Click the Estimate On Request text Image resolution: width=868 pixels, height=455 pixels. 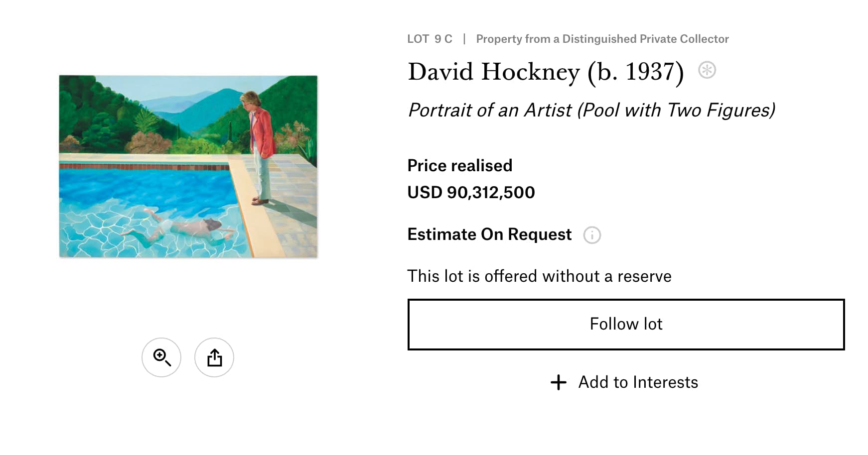tap(489, 234)
